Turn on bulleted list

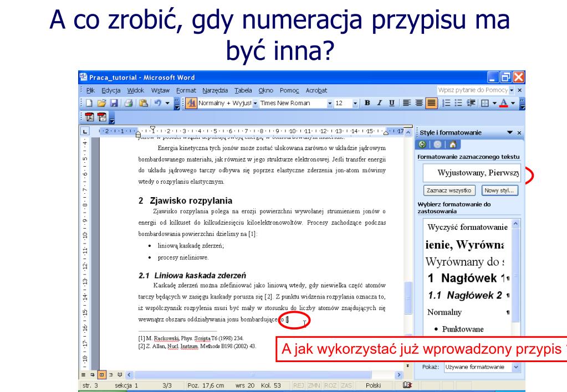click(458, 103)
